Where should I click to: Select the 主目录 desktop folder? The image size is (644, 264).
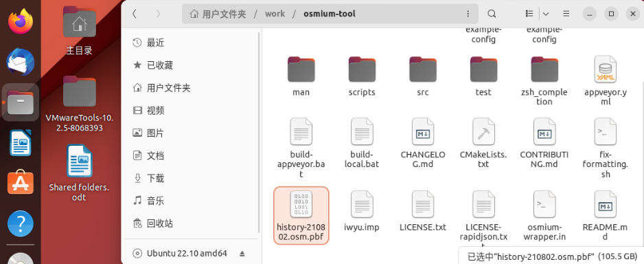point(79,31)
